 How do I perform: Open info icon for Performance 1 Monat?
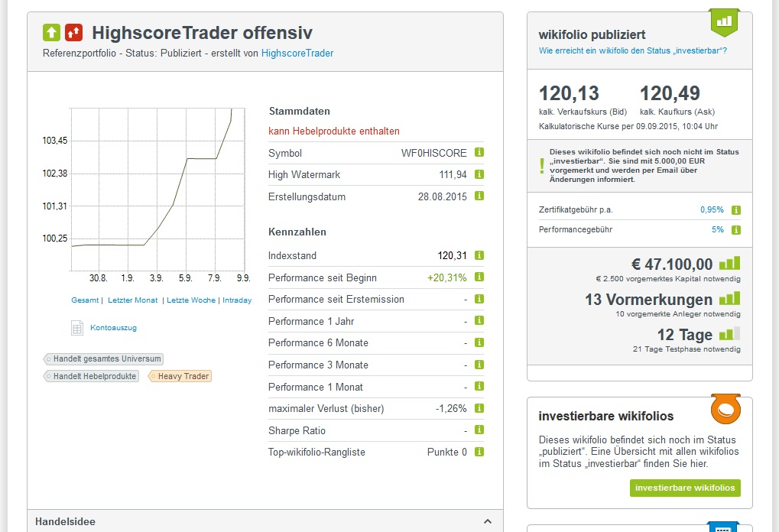[479, 386]
